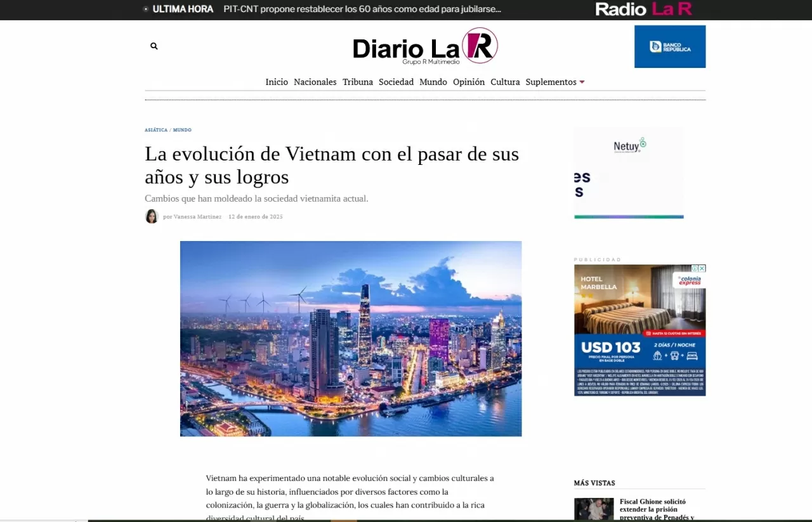Close the AdChoices X on the hotel ad
812x522 pixels.
[x=702, y=268]
